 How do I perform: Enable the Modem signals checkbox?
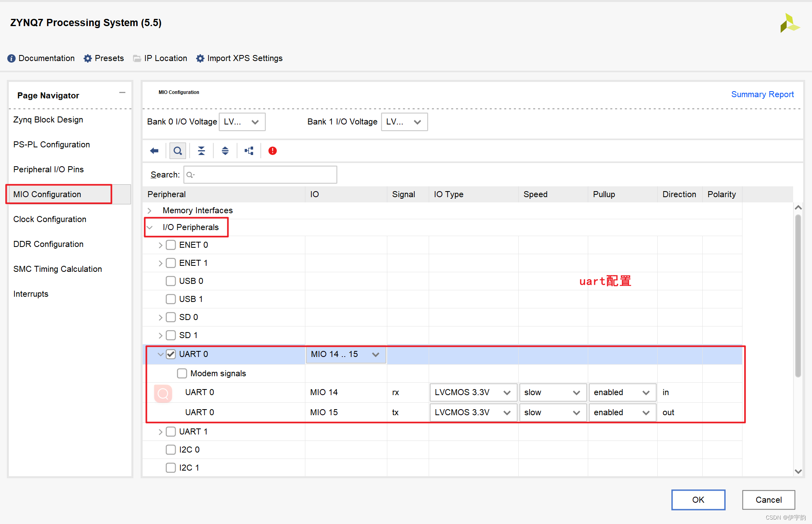coord(182,373)
